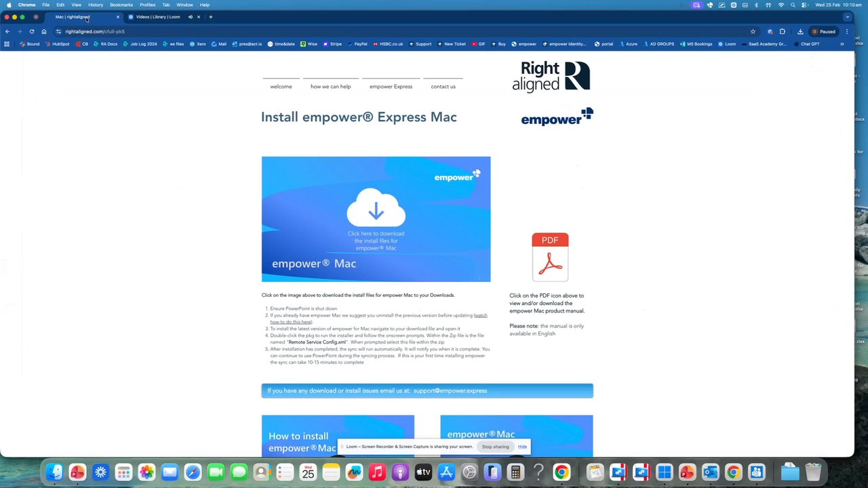Open Mail from the Dock
Screen dimensions: 868x488
(x=170, y=472)
